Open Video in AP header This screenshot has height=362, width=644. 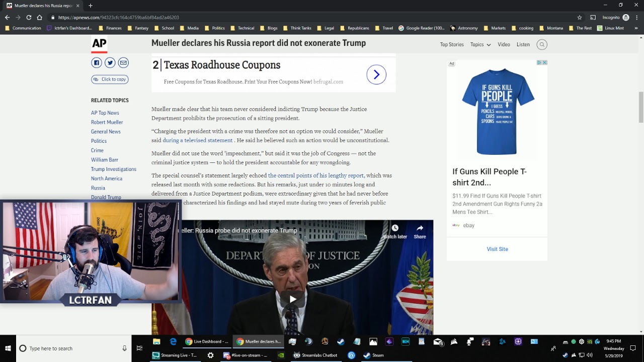tap(504, 45)
